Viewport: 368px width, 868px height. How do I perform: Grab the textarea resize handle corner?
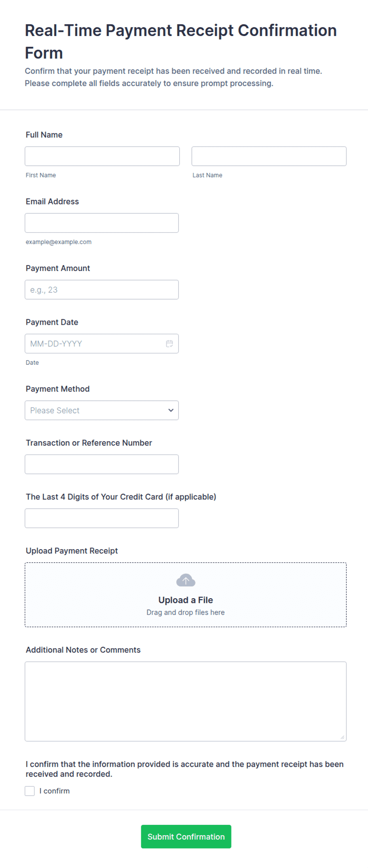(x=342, y=737)
